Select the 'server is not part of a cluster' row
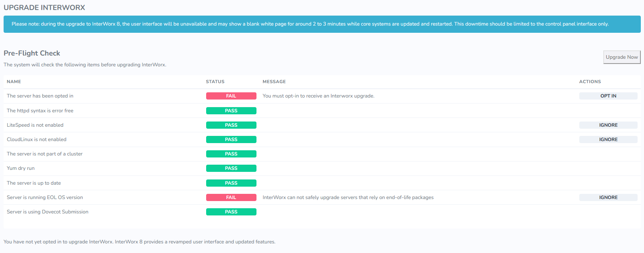644x253 pixels. point(45,154)
